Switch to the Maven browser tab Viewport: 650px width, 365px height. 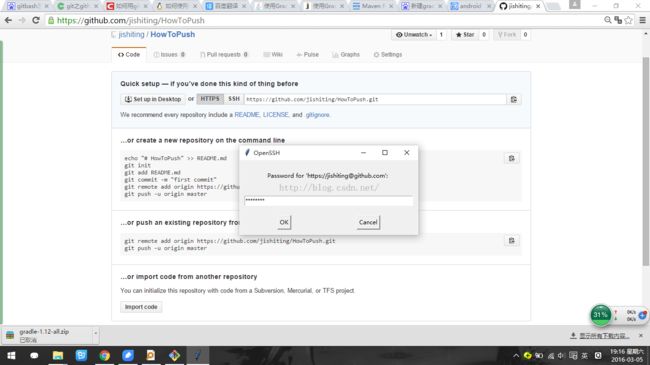pyautogui.click(x=372, y=6)
